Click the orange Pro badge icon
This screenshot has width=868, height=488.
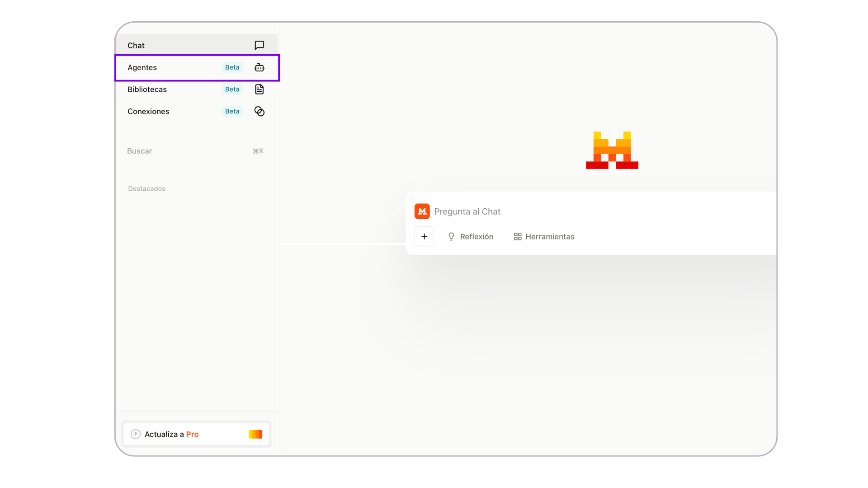click(255, 434)
